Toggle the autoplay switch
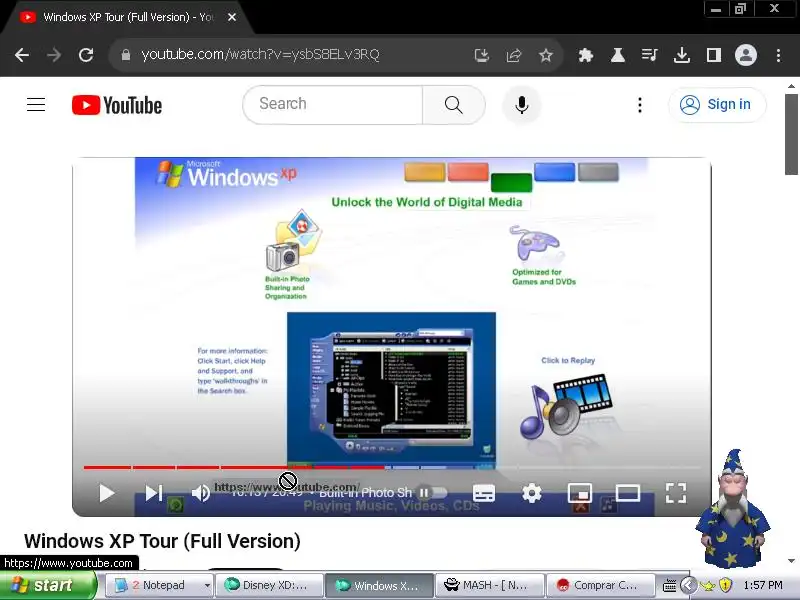Screen dimensions: 800x600 point(433,493)
